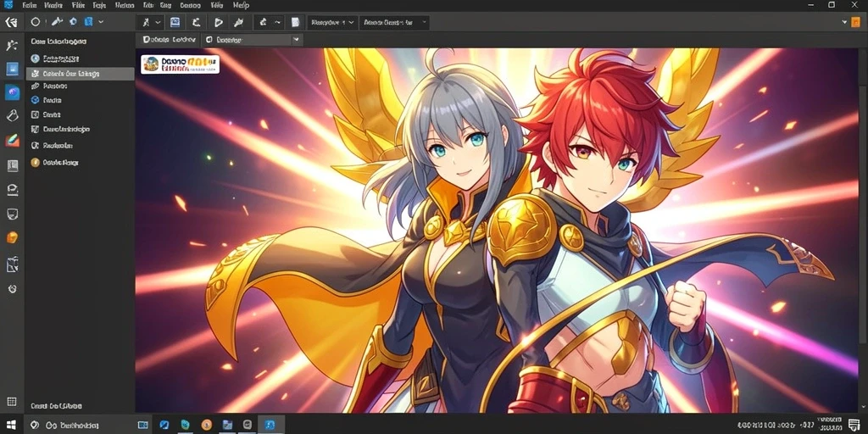Click the blue application logo in title bar
This screenshot has width=868, height=434.
tap(8, 5)
